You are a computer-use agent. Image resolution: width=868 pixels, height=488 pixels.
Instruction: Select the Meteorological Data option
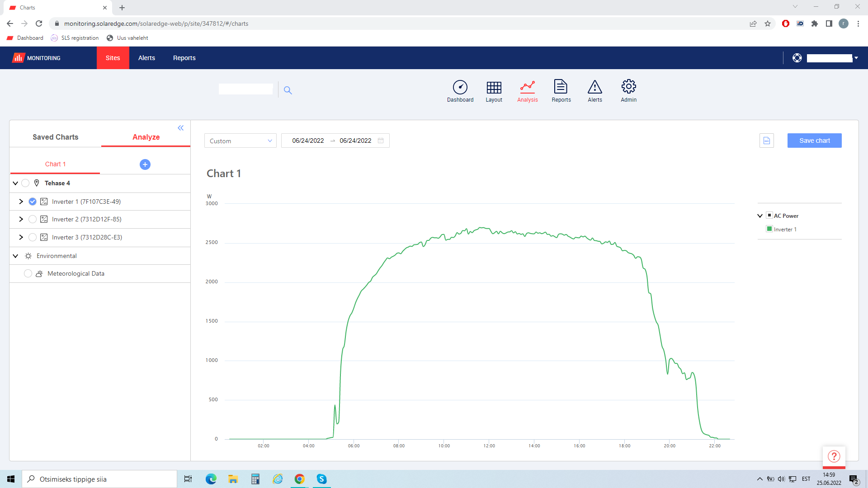click(x=28, y=273)
